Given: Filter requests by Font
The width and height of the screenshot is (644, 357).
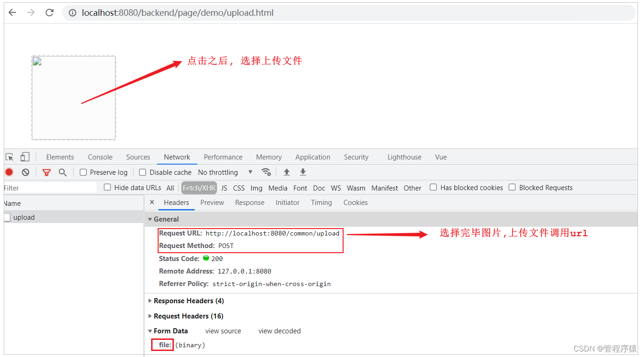Looking at the screenshot, I should point(300,188).
